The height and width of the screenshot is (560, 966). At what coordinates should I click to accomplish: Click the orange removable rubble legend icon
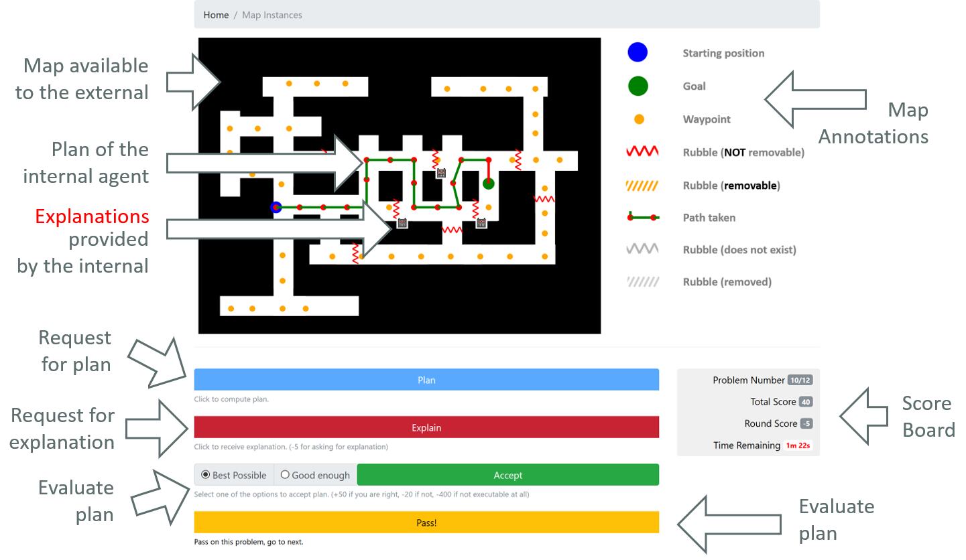coord(642,186)
